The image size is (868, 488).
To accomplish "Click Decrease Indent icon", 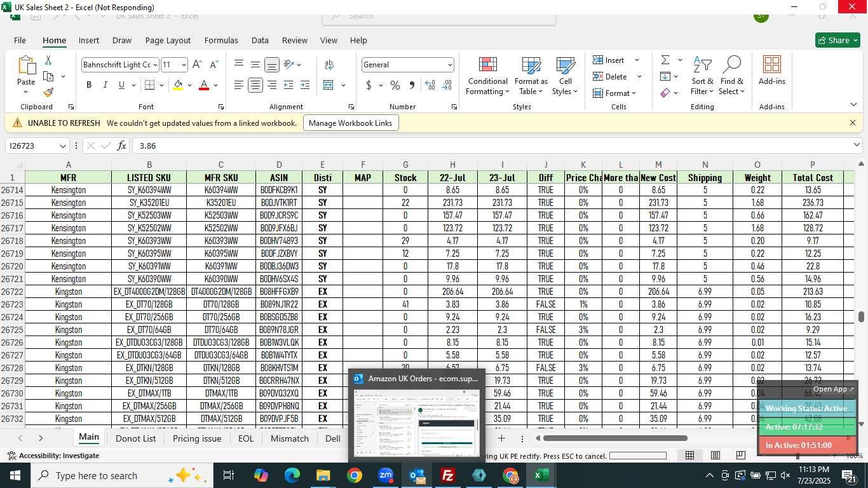I will 288,85.
